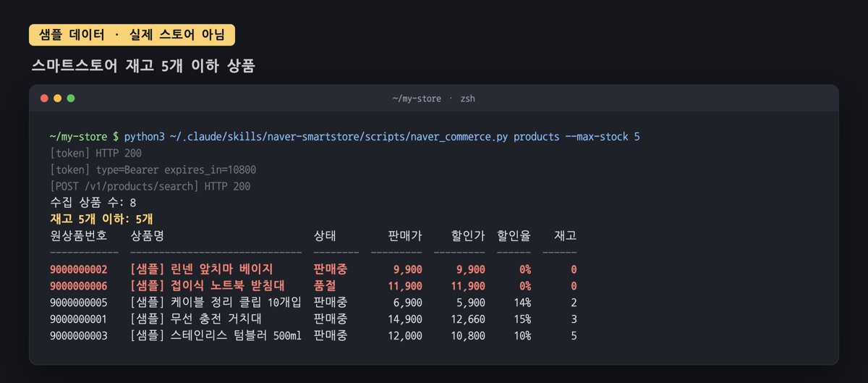Click the terminal title '~/my-store · zsh'
This screenshot has width=868, height=383.
433,98
